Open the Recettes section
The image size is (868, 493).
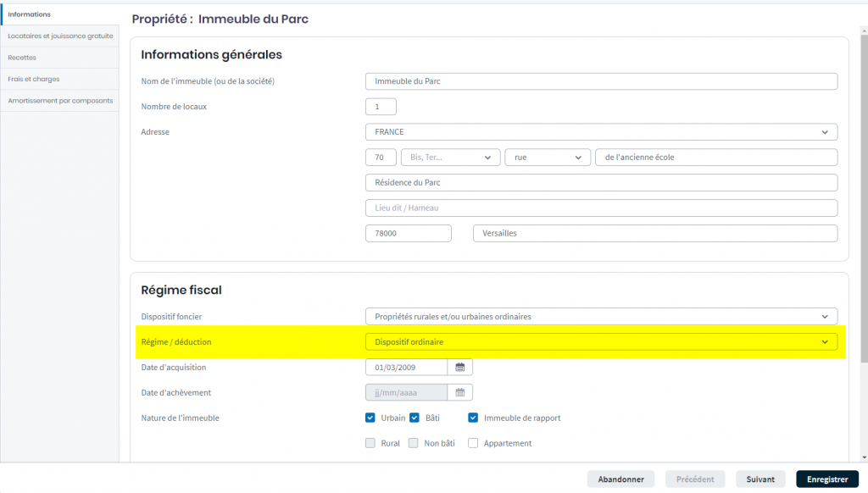click(x=22, y=58)
